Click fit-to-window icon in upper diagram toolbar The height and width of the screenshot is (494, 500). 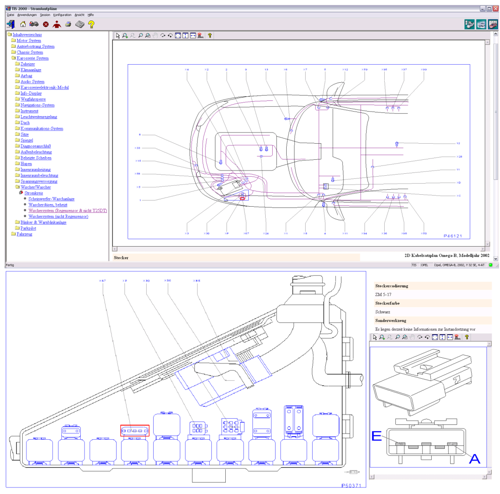pyautogui.click(x=178, y=35)
